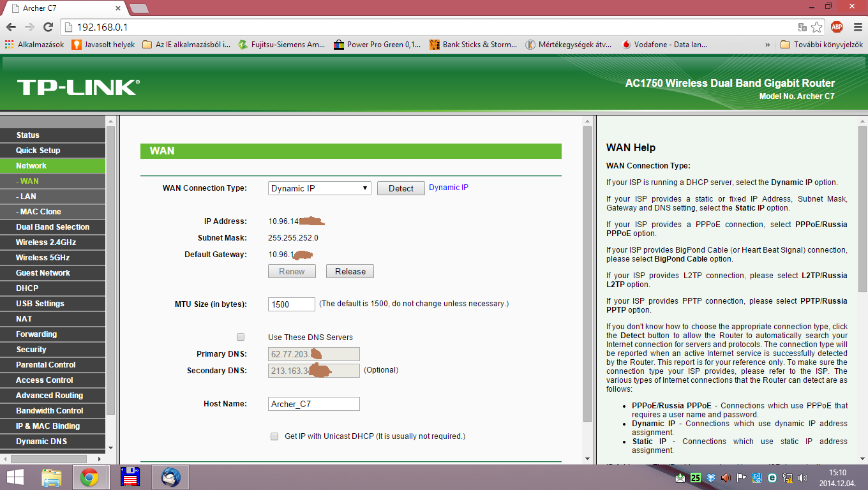This screenshot has width=868, height=490.
Task: Open Thunderbird from the taskbar
Action: click(170, 477)
